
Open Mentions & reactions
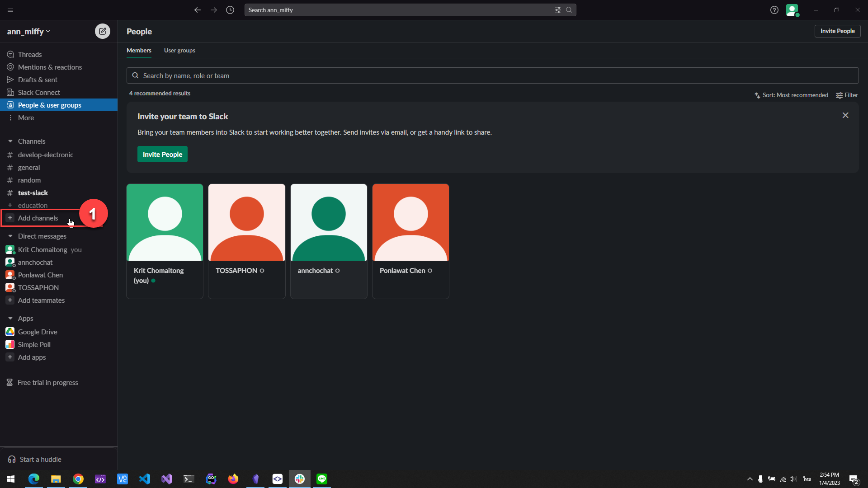coord(59,67)
